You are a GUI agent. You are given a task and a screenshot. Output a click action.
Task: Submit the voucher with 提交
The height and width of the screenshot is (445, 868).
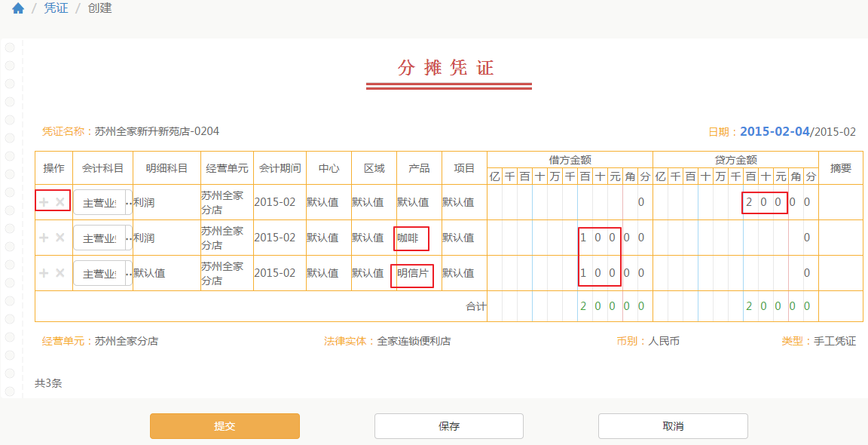[x=225, y=426]
